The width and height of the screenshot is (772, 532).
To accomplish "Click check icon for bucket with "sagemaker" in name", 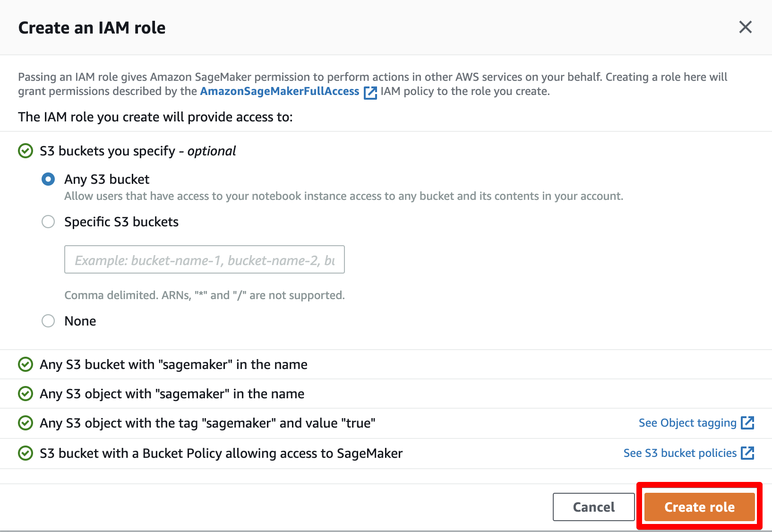I will click(x=25, y=364).
